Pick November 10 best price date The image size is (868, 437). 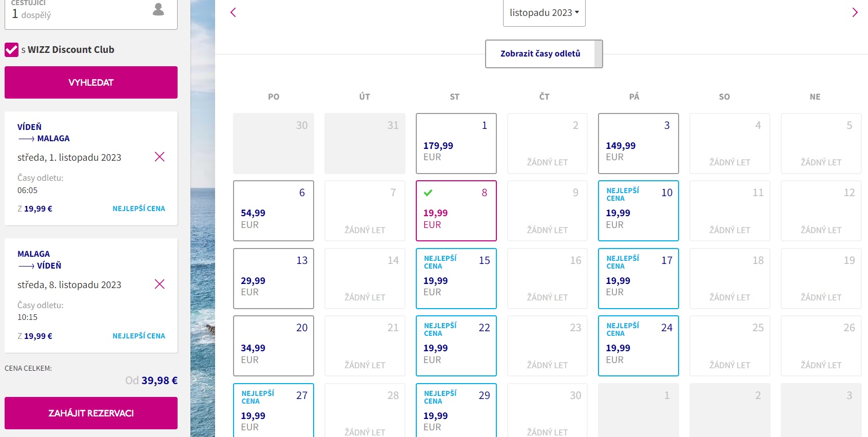click(638, 211)
